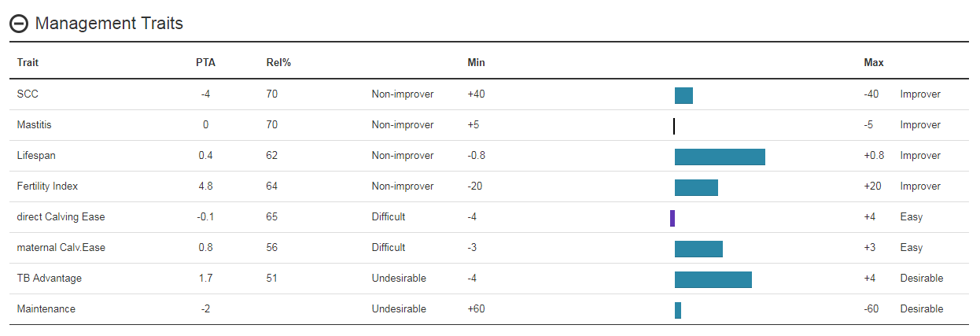Select the PTA column header
This screenshot has width=980, height=336.
[x=205, y=63]
